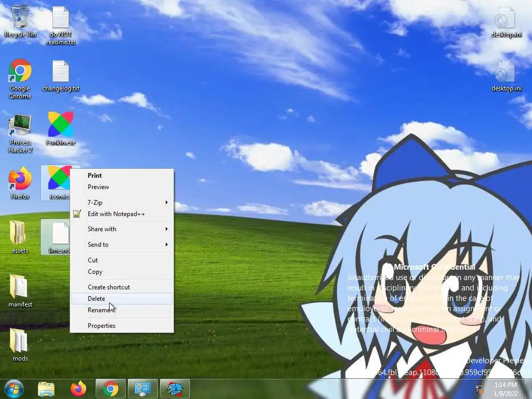This screenshot has height=399, width=532.
Task: Open the Control Panel taskbar button
Action: pos(142,389)
